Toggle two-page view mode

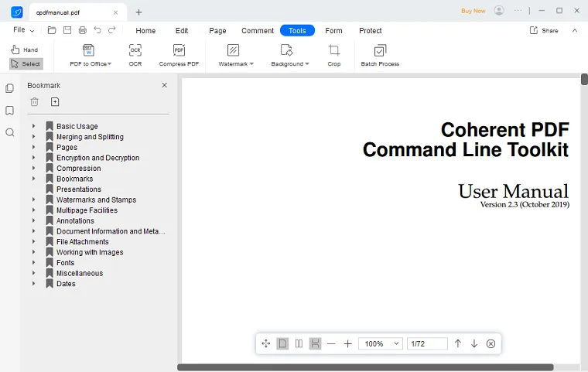pos(299,343)
